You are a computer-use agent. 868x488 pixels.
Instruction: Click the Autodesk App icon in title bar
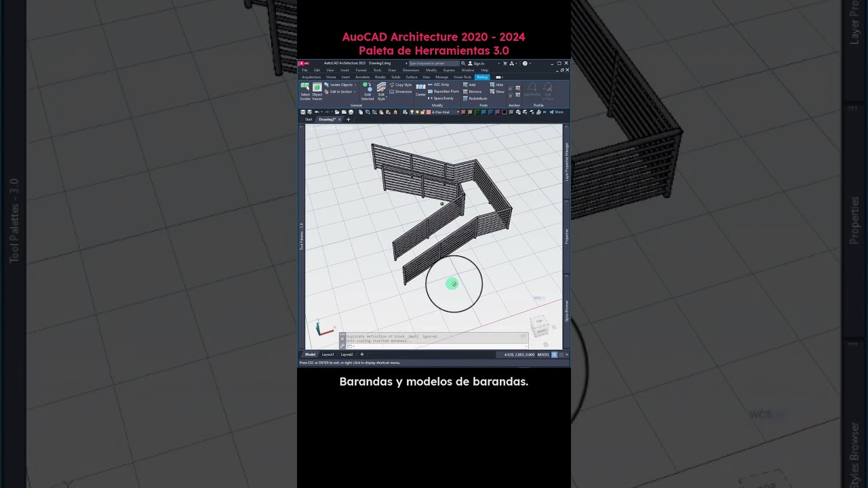pos(512,64)
